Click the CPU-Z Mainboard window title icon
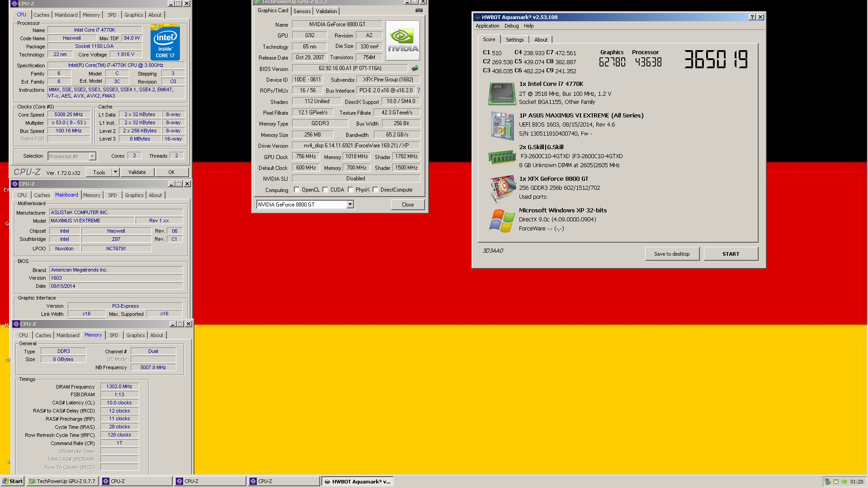 point(15,184)
